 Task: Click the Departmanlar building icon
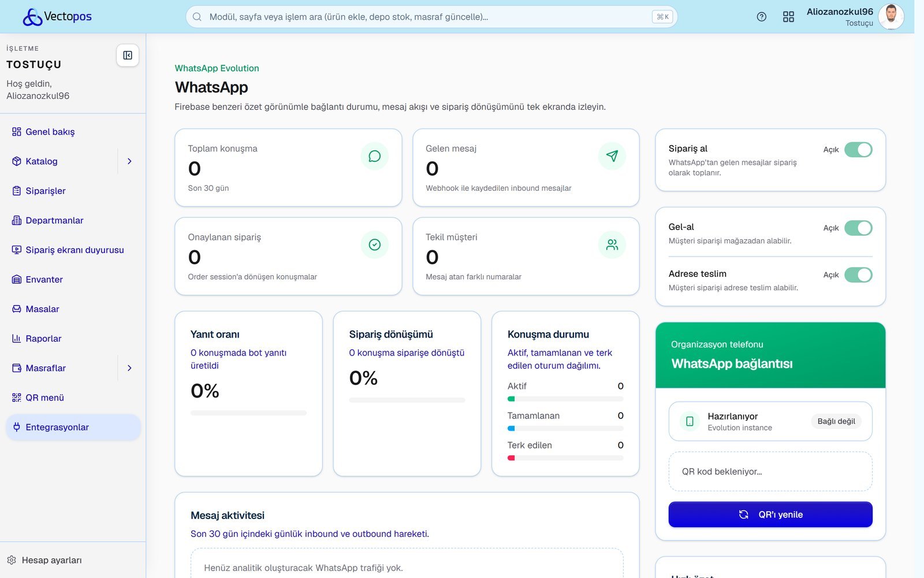17,220
